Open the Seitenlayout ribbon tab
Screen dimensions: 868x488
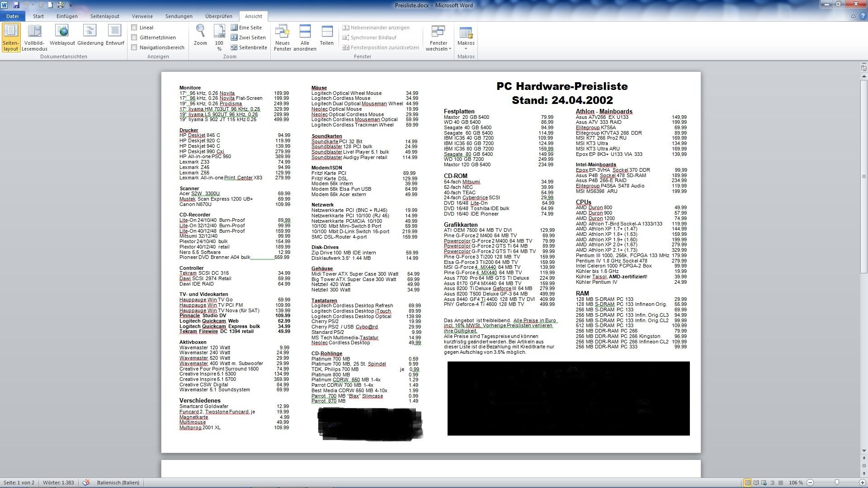point(104,16)
